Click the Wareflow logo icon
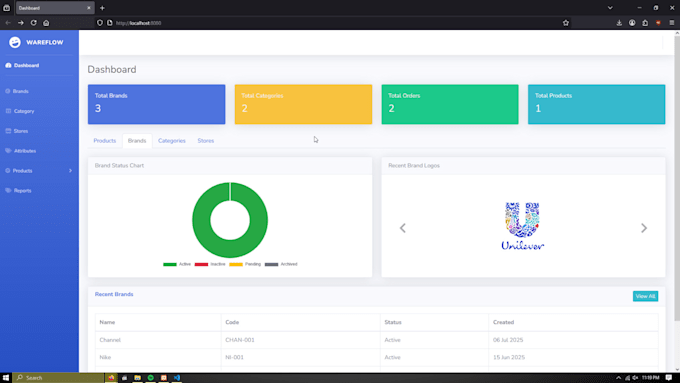 pos(15,42)
